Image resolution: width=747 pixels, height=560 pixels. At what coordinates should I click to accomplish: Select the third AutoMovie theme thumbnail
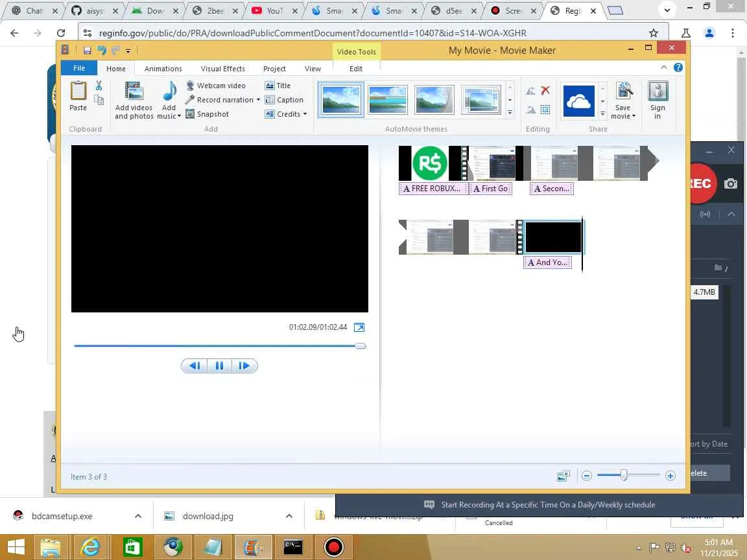point(434,100)
